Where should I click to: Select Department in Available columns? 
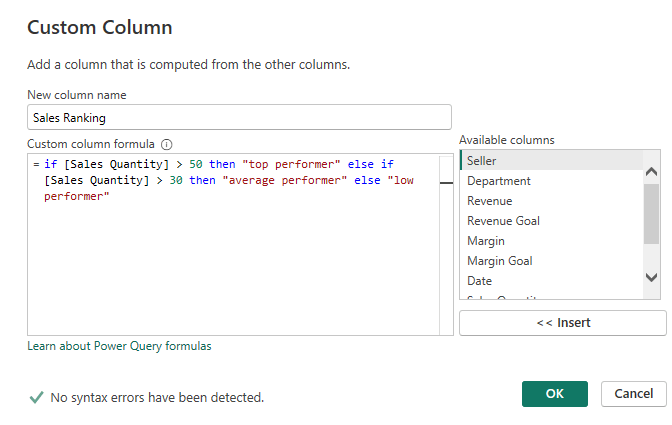click(x=551, y=181)
